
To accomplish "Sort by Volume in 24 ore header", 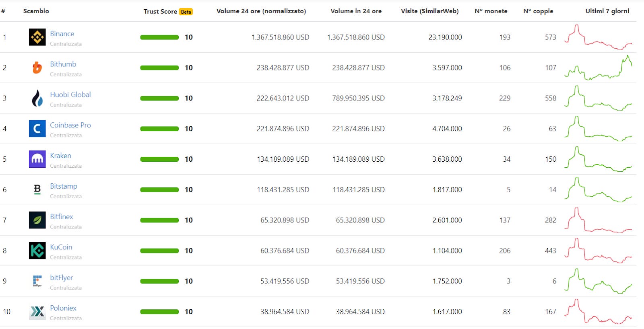I will (x=356, y=11).
